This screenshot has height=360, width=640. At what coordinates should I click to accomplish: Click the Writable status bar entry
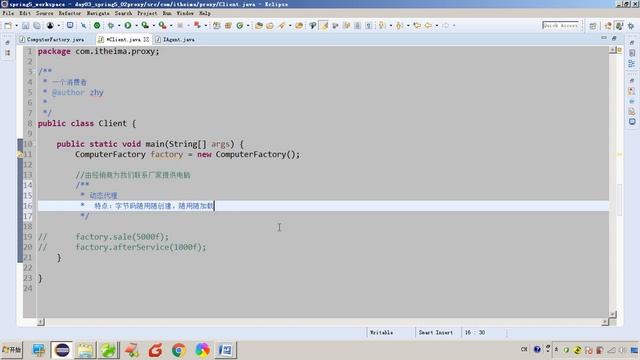pos(381,333)
